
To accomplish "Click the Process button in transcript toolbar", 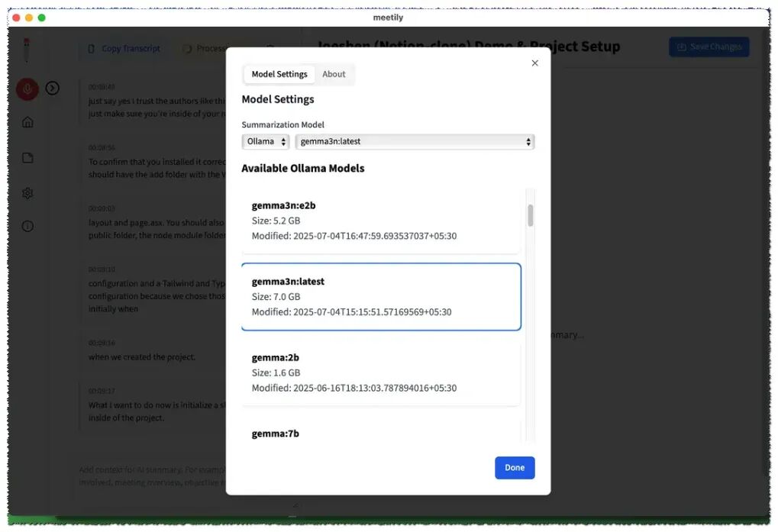I will [206, 49].
